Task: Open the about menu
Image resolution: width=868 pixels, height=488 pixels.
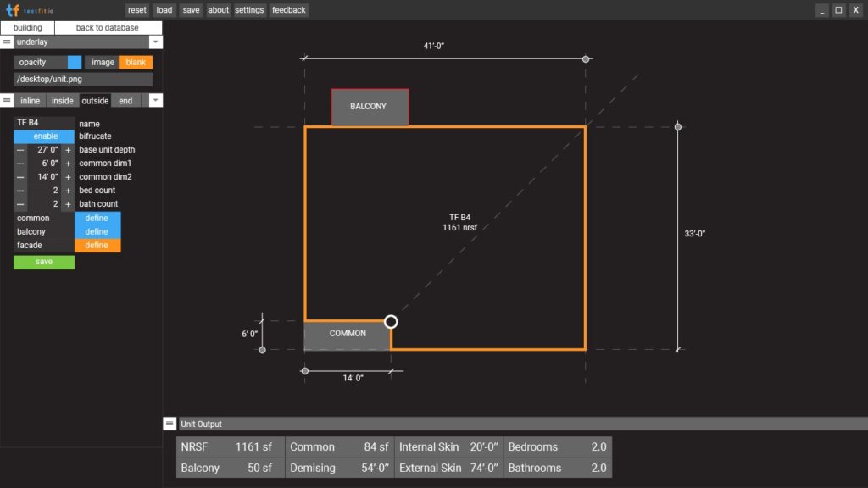Action: tap(218, 10)
